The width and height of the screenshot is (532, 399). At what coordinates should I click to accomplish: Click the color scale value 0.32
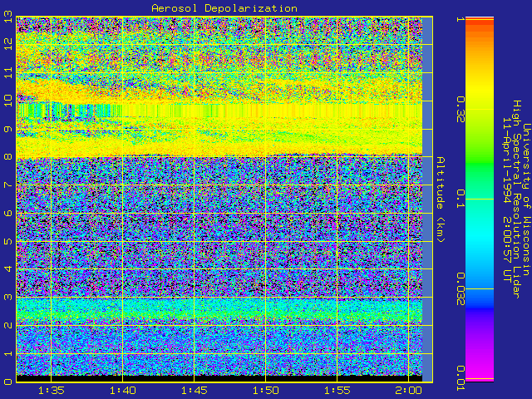461,110
